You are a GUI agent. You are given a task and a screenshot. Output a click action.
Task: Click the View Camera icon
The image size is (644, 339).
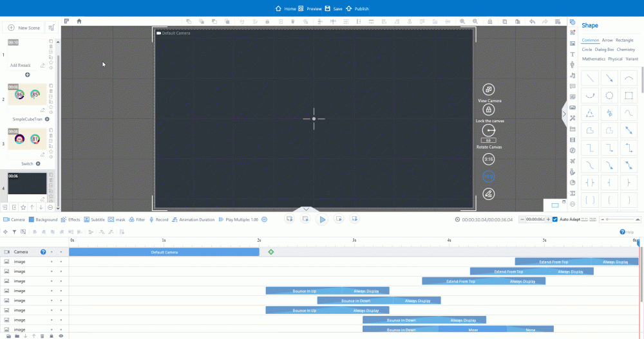[489, 90]
